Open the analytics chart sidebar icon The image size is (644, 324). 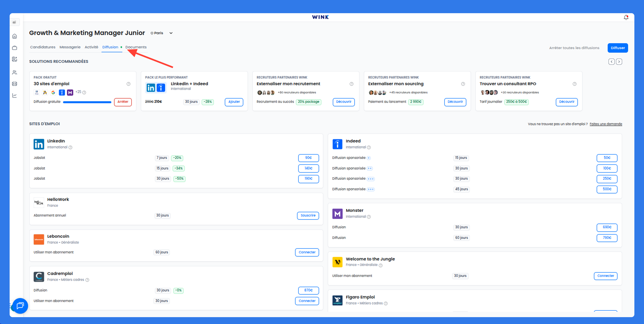[x=14, y=95]
